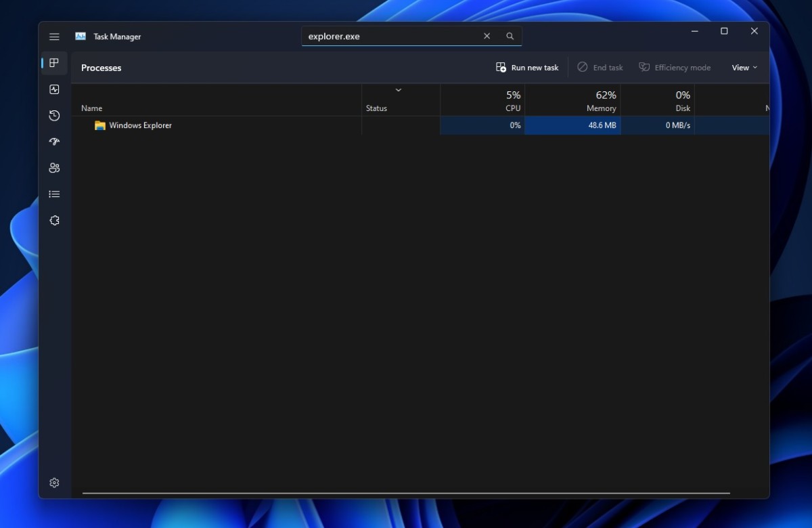Select the Windows Explorer process row
Screen dimensions: 812x528
[141, 125]
